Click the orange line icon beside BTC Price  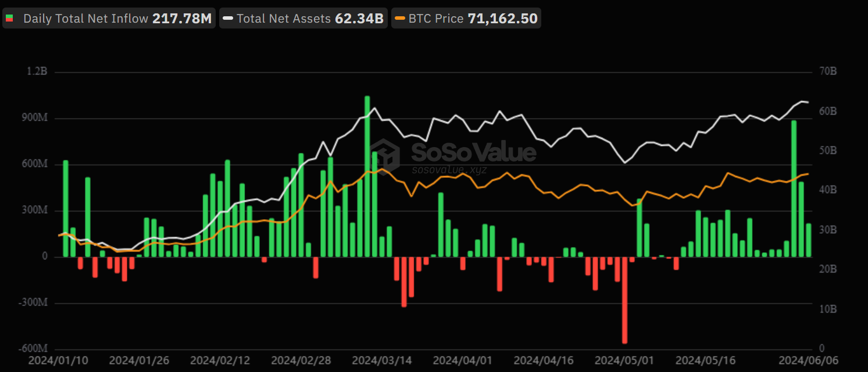point(399,18)
